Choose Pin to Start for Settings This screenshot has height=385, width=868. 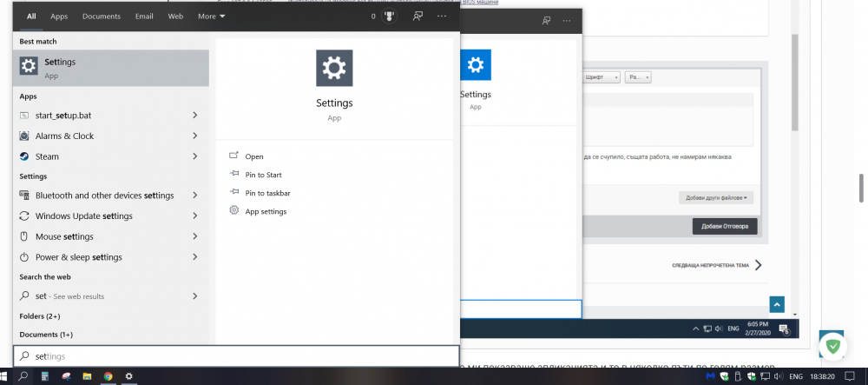(x=254, y=175)
